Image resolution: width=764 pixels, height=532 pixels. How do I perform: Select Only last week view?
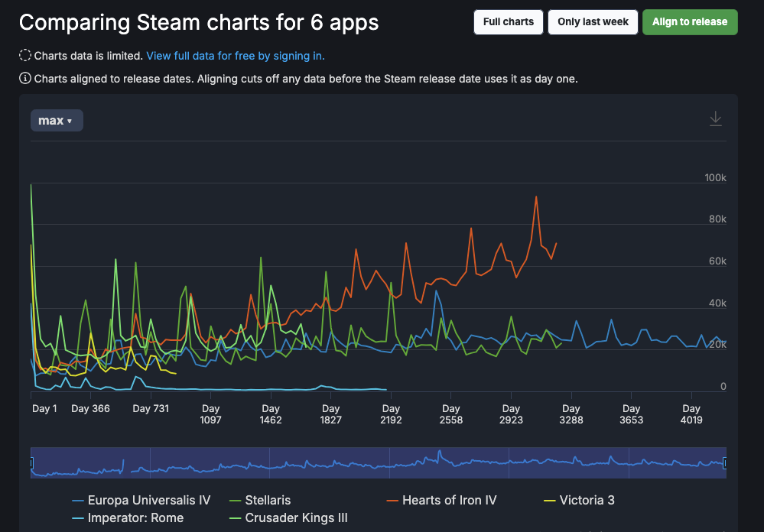(593, 22)
